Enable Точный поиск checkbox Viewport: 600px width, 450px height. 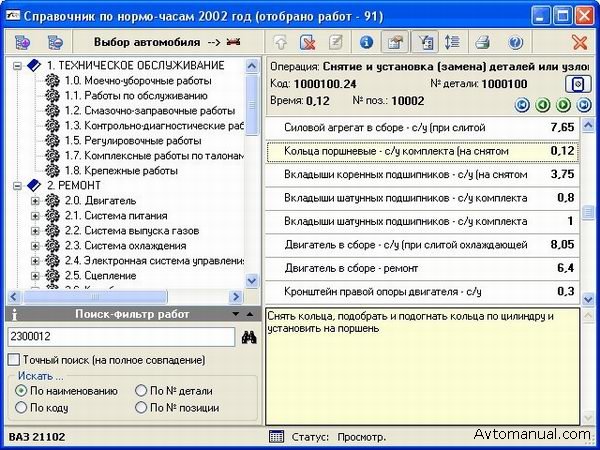pyautogui.click(x=14, y=360)
